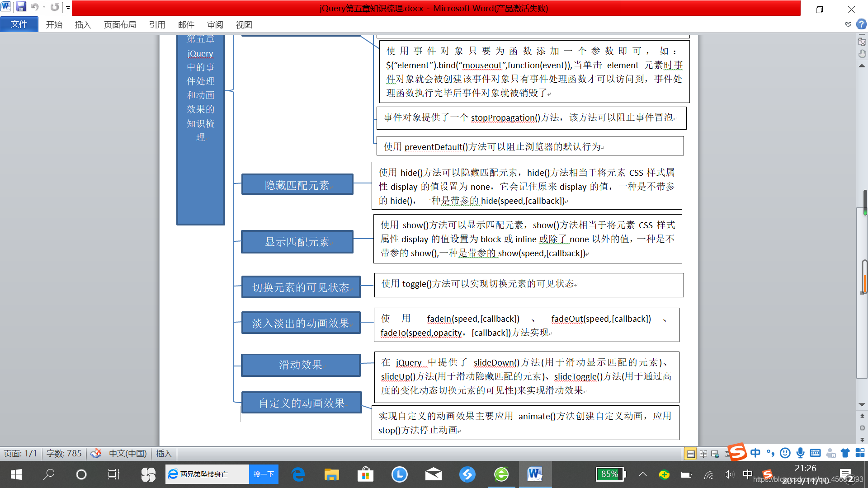868x488 pixels.
Task: Show hidden system tray icons chevron
Action: (642, 474)
